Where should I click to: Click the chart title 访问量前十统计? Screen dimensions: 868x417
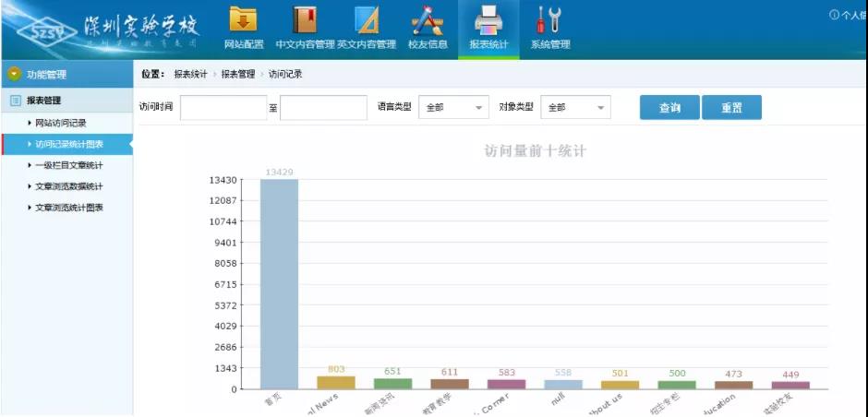535,151
